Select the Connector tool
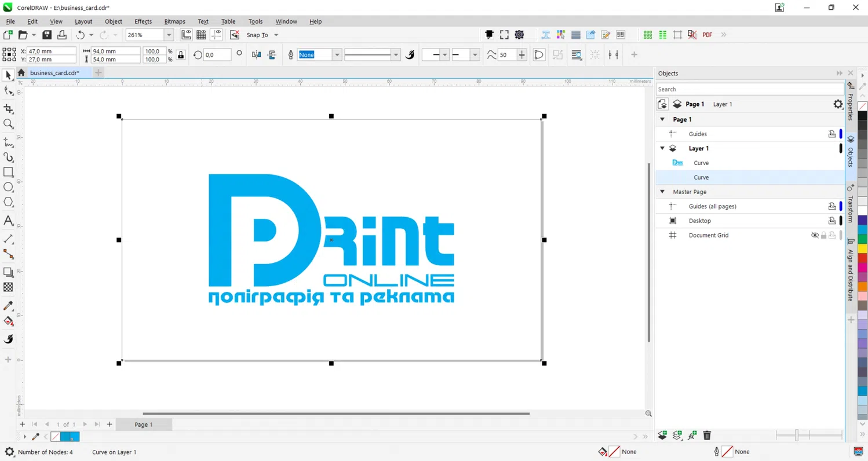The image size is (868, 461). click(8, 254)
